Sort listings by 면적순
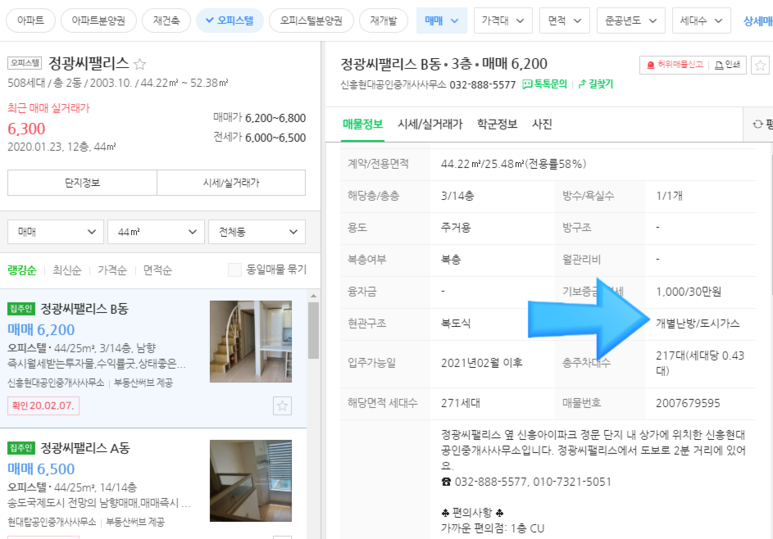The height and width of the screenshot is (539, 773). click(157, 270)
